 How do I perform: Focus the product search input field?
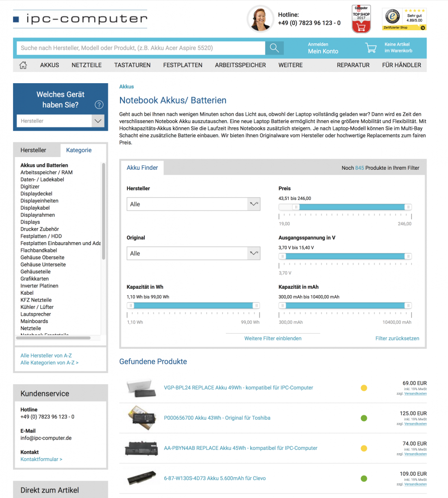click(141, 48)
